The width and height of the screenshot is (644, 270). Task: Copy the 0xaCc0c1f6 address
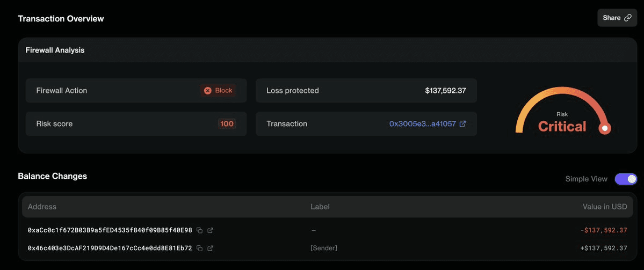click(x=199, y=230)
